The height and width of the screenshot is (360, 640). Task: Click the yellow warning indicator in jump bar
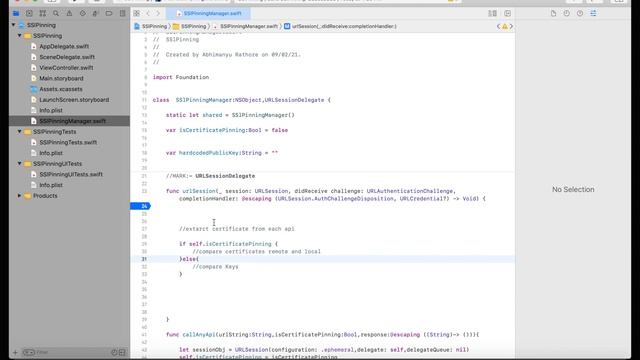point(505,26)
